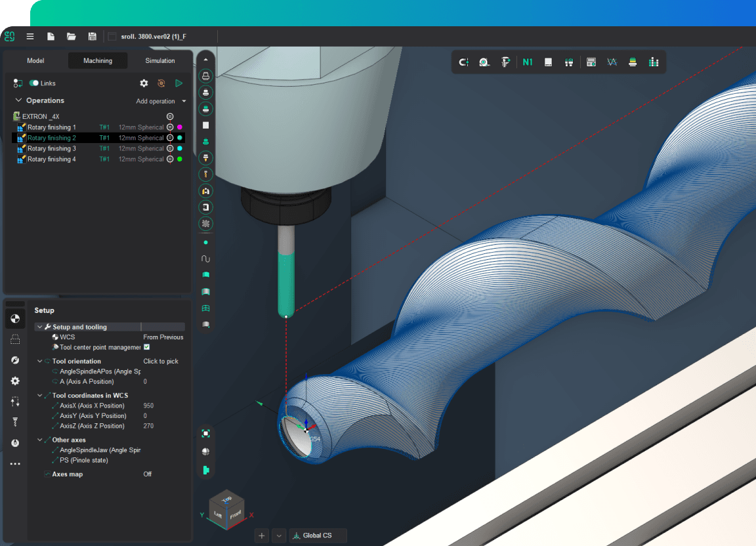Select Rotary finishing 3 operation
Screen dimensions: 756x546
tap(51, 149)
